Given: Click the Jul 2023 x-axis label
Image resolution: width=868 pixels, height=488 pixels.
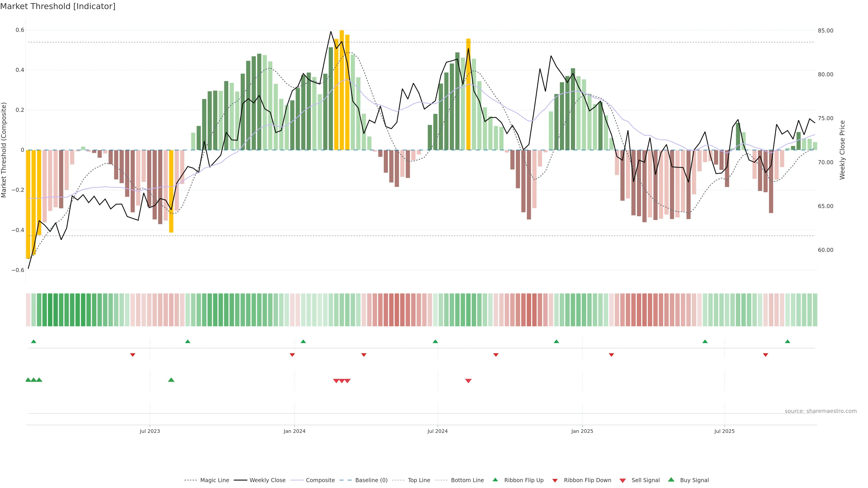Looking at the screenshot, I should 150,431.
